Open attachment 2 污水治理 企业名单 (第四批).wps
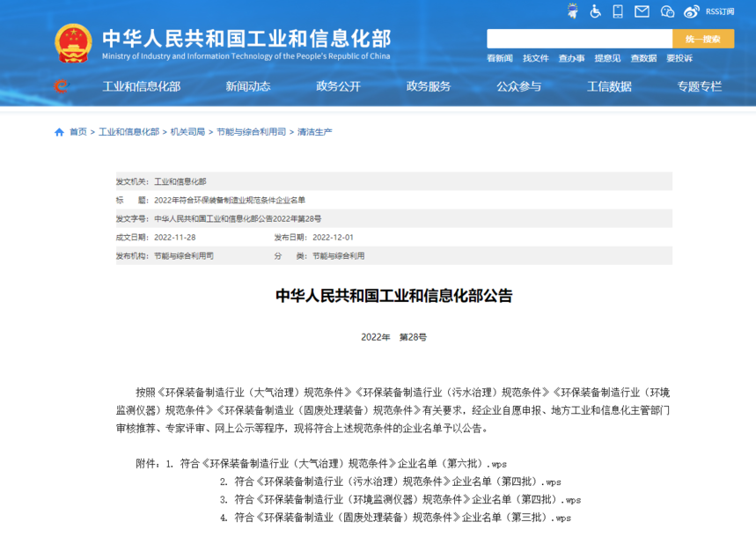This screenshot has height=537, width=756. point(398,482)
